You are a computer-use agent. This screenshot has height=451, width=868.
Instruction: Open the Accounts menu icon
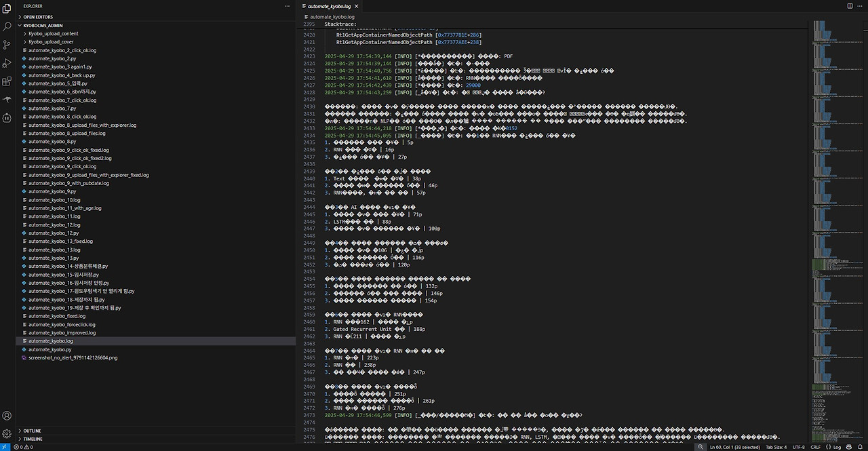click(x=7, y=416)
